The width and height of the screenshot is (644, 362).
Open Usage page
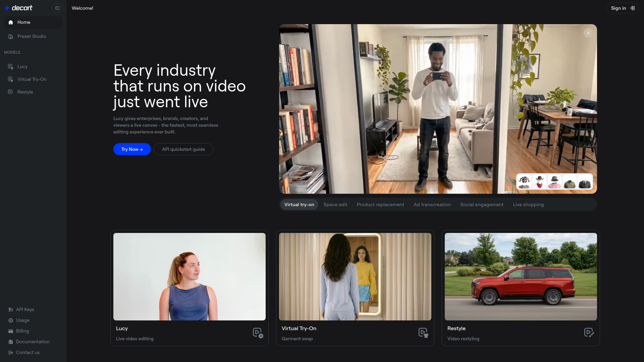click(x=33, y=320)
